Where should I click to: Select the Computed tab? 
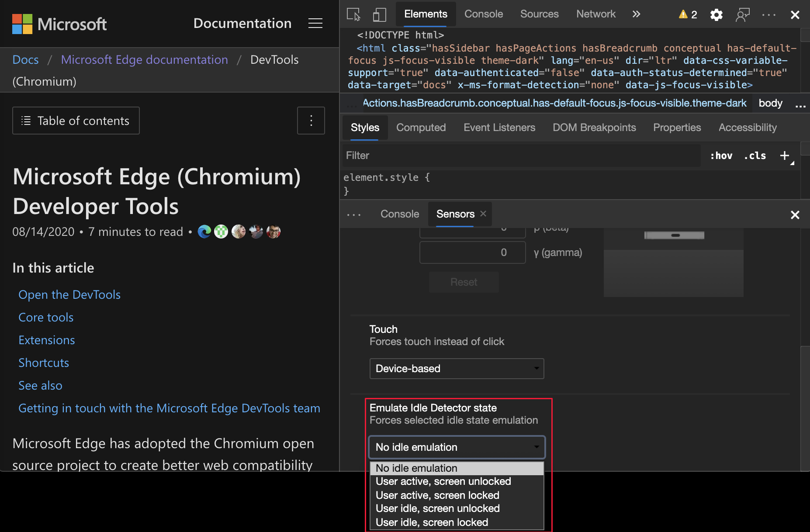421,128
